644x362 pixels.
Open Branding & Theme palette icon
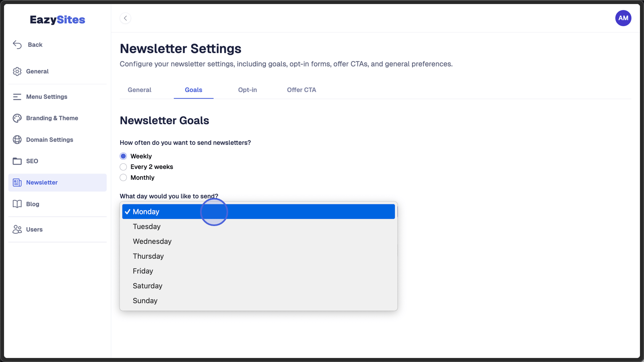coord(17,118)
